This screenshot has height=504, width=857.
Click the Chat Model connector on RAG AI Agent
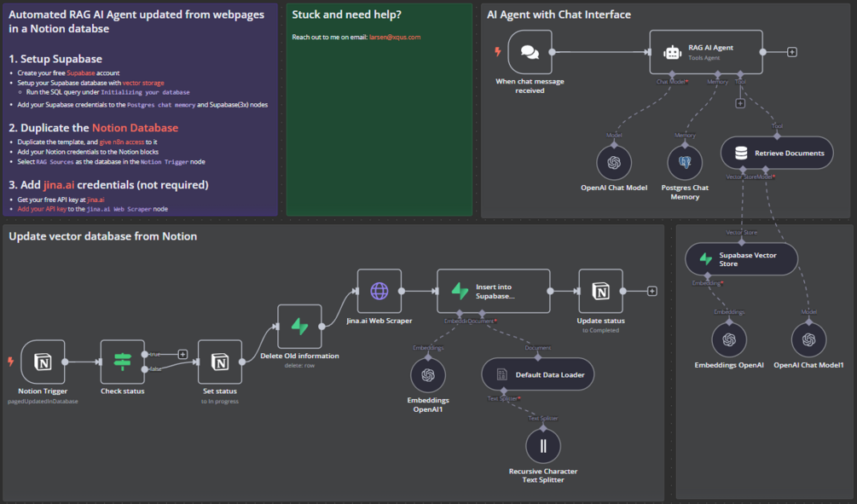(672, 74)
